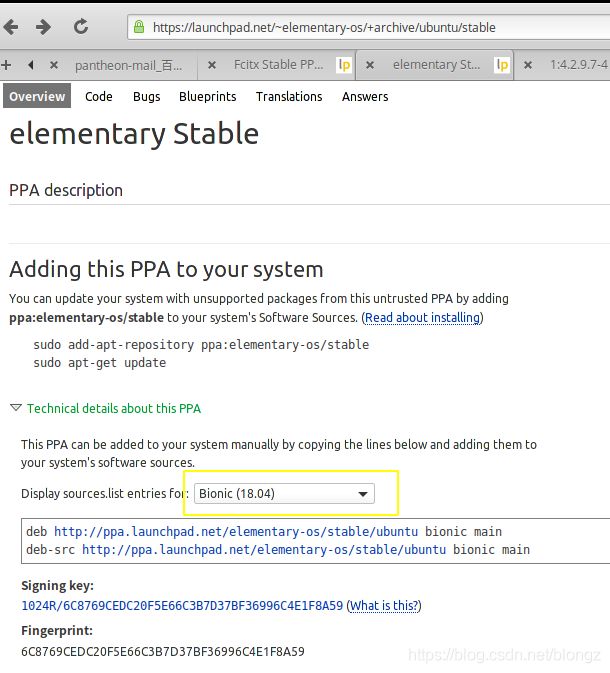Click the PPA description heading
Screen dimensions: 610x673
(66, 190)
